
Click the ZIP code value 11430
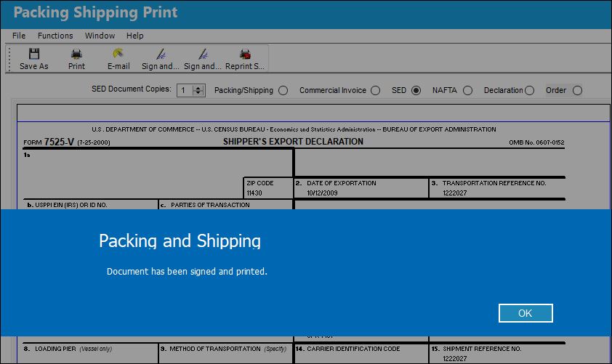tap(254, 193)
